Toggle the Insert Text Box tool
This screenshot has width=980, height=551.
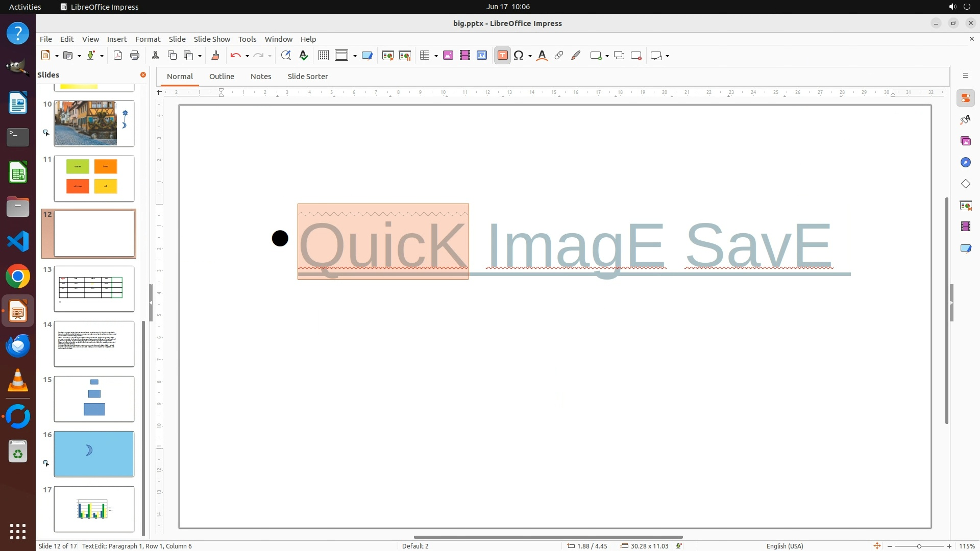[x=502, y=56]
